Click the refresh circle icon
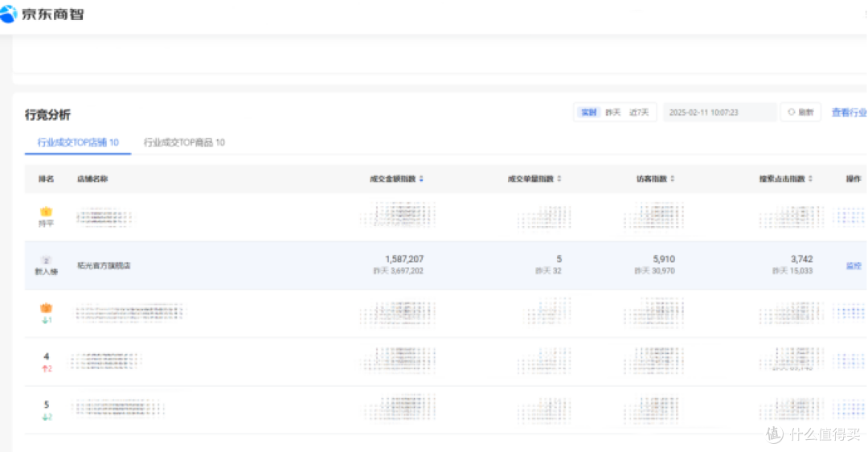The width and height of the screenshot is (868, 452). pos(791,112)
